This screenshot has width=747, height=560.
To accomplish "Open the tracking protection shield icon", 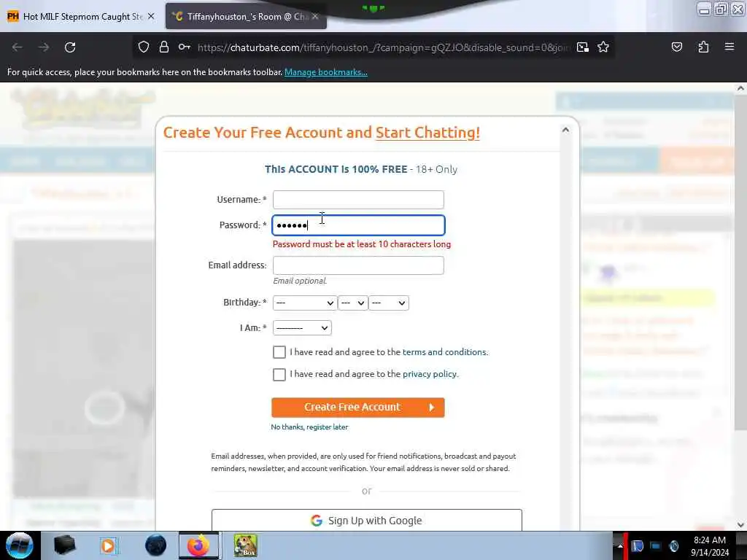I will 144,47.
